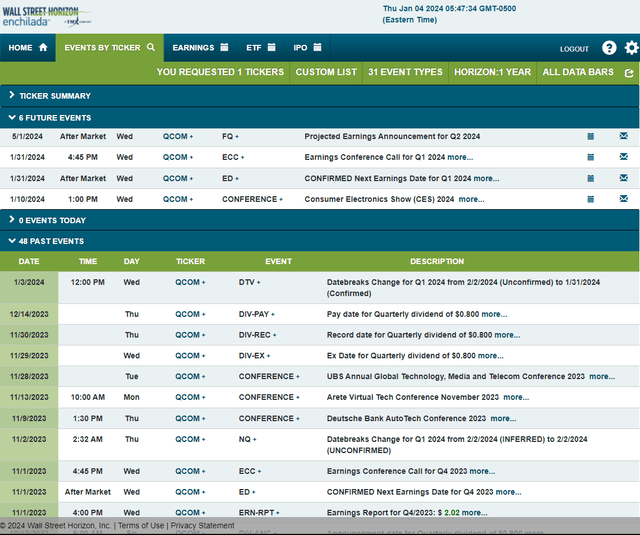The height and width of the screenshot is (535, 640).
Task: Click the export icon beside All Data Bars
Action: [629, 73]
